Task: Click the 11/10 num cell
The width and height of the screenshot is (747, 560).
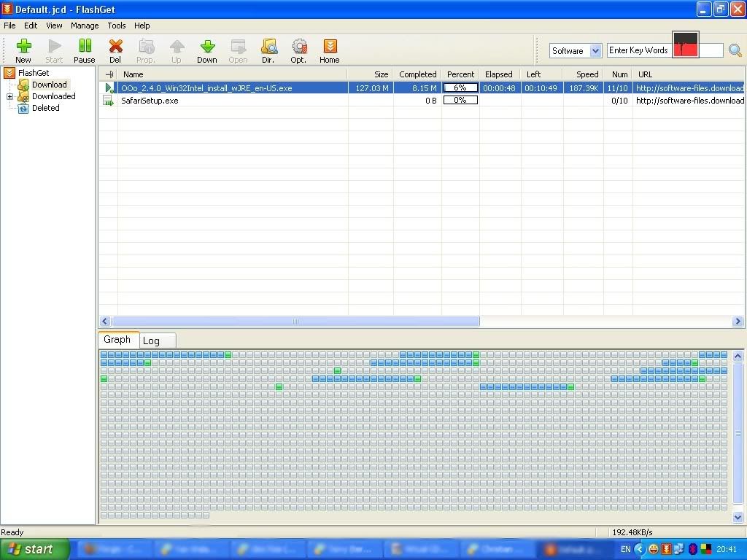Action: pyautogui.click(x=617, y=88)
